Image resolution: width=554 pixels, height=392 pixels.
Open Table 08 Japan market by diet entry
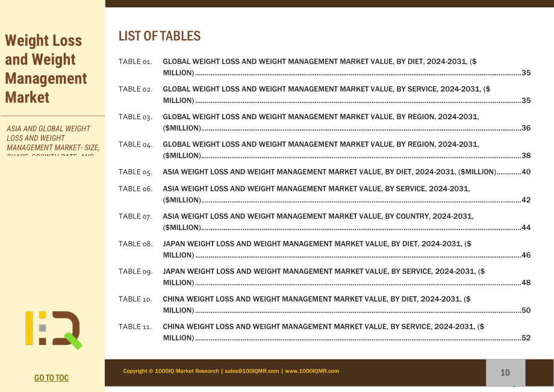pos(325,249)
